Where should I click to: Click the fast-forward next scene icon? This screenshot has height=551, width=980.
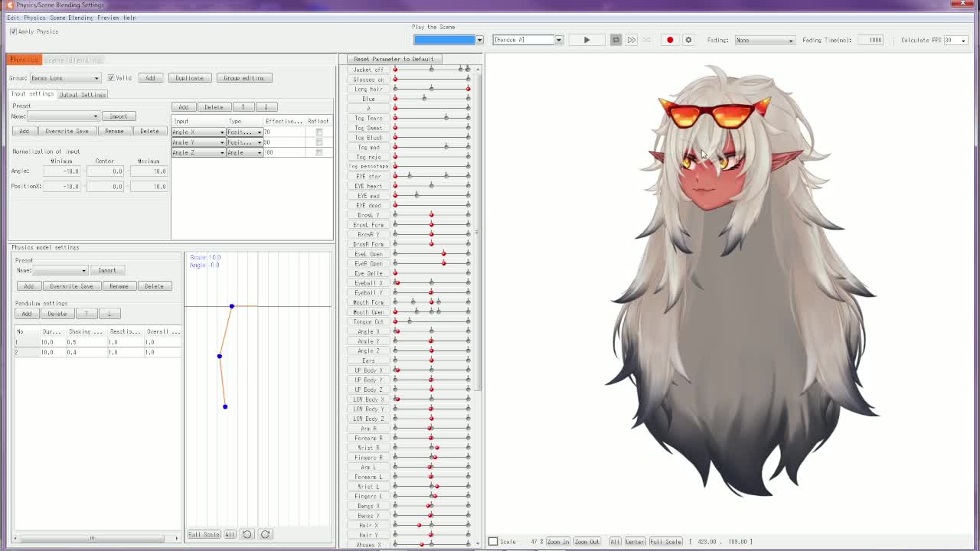(x=631, y=40)
